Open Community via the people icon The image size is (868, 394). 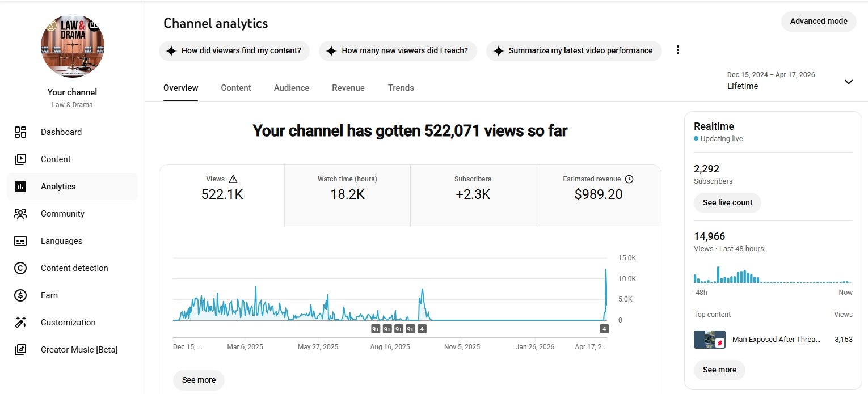(20, 214)
